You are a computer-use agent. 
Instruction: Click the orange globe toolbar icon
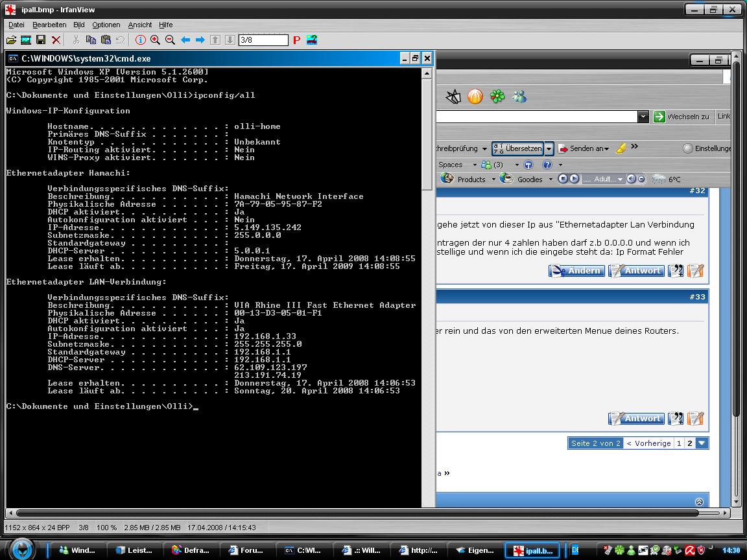[x=475, y=97]
